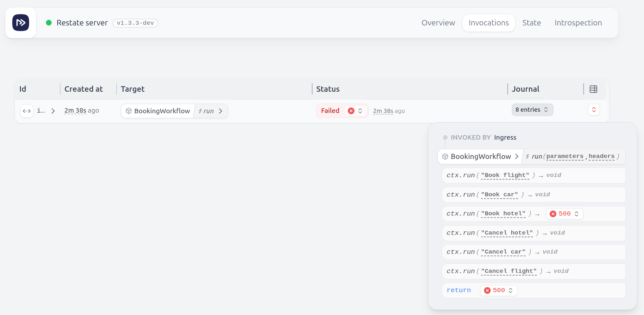Click the red failed error icon in Status
This screenshot has width=644, height=315.
351,111
